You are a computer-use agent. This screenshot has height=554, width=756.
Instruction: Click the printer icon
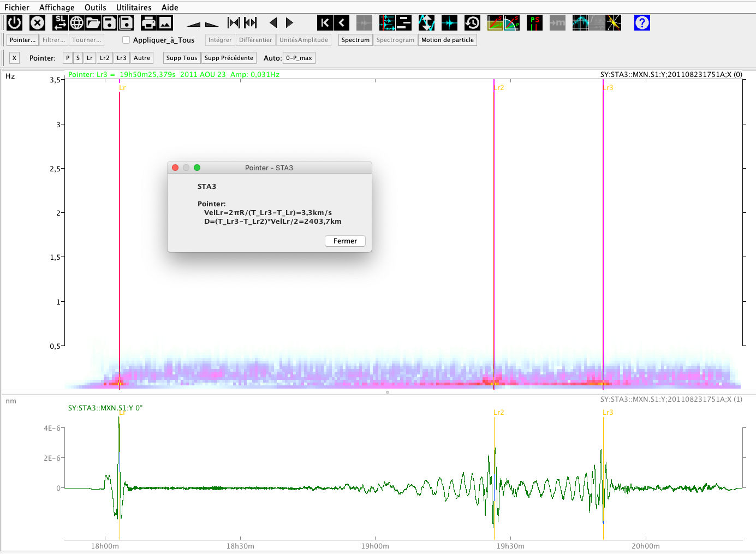[x=148, y=23]
